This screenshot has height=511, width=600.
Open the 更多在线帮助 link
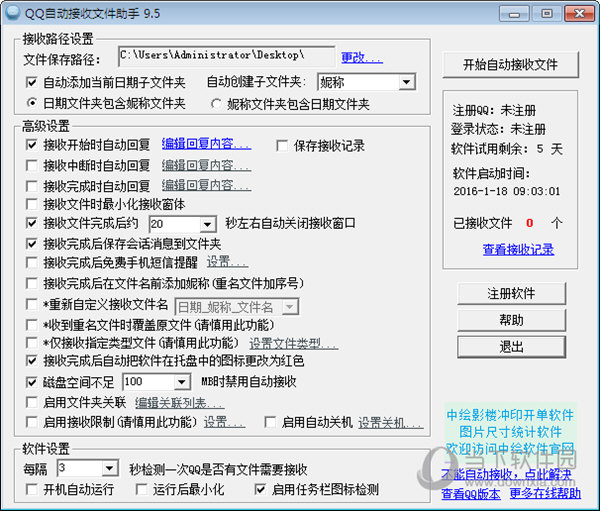tap(545, 494)
